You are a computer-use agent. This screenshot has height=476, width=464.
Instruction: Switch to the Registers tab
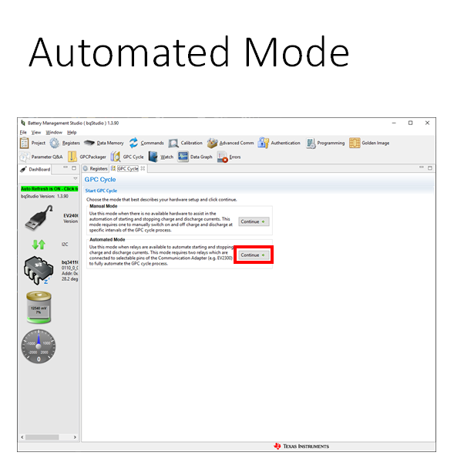pyautogui.click(x=96, y=168)
